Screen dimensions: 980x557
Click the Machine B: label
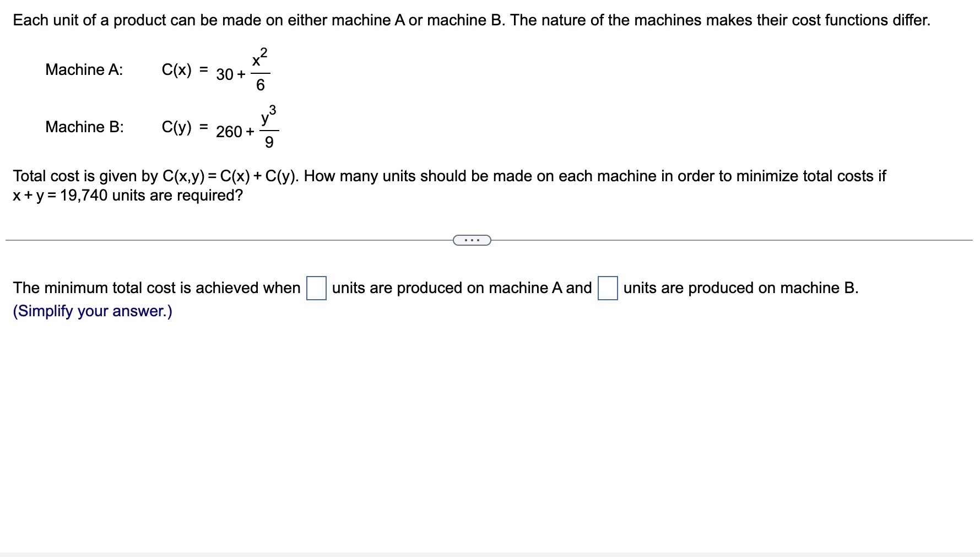84,127
